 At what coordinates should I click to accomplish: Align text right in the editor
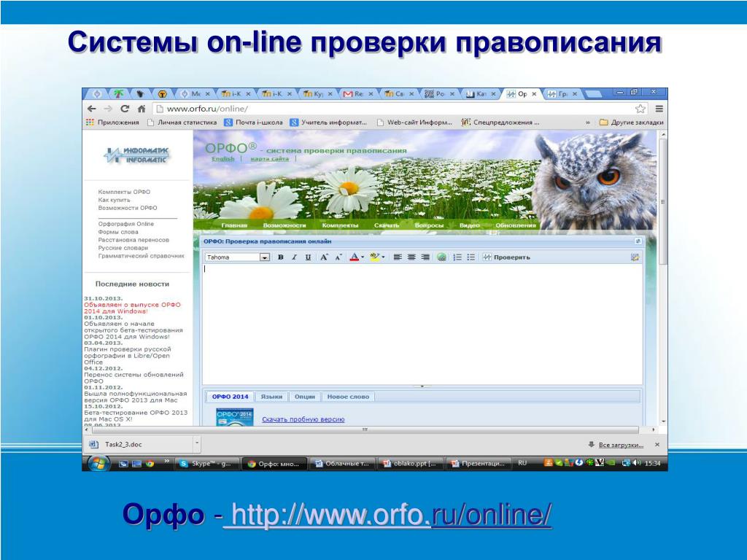pos(425,257)
